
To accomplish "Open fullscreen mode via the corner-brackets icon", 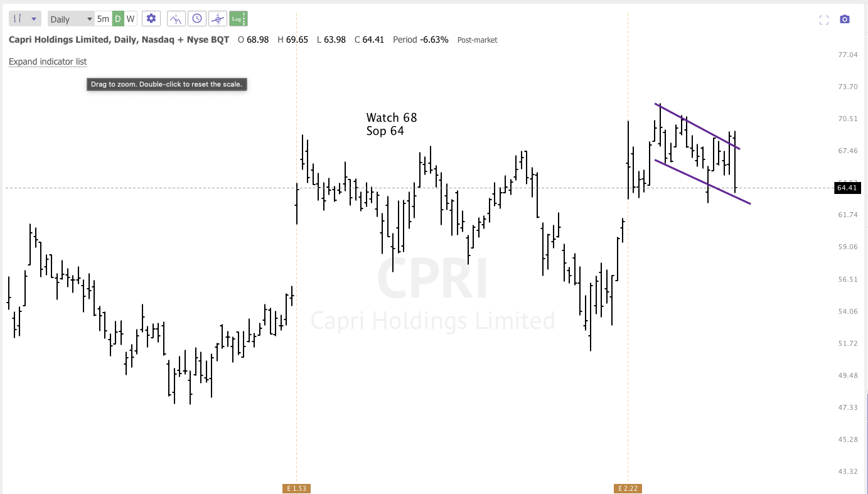I will click(823, 19).
